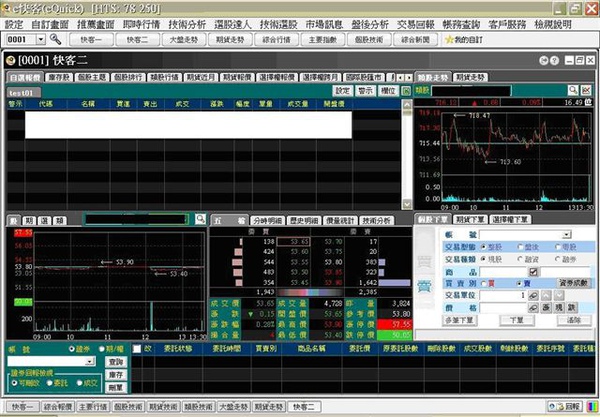Click the eraser icon next to 價格 field

533,308
